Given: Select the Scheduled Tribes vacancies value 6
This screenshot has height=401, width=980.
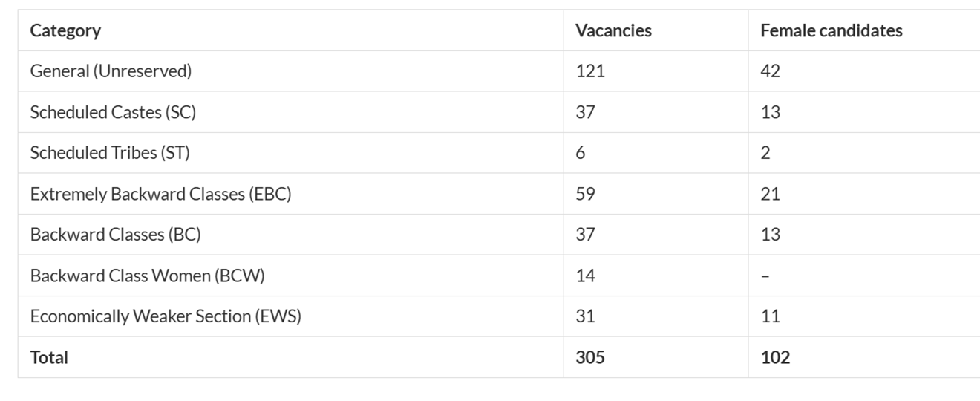Looking at the screenshot, I should tap(580, 153).
